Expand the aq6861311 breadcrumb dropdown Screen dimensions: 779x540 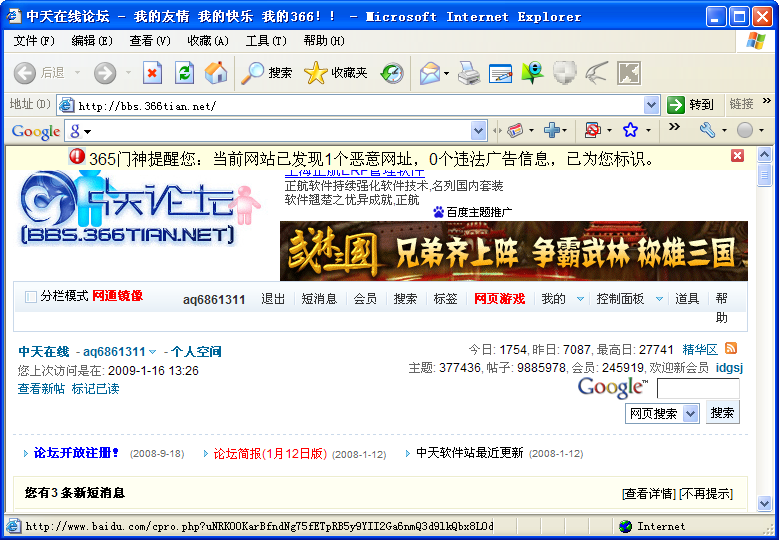coord(153,352)
